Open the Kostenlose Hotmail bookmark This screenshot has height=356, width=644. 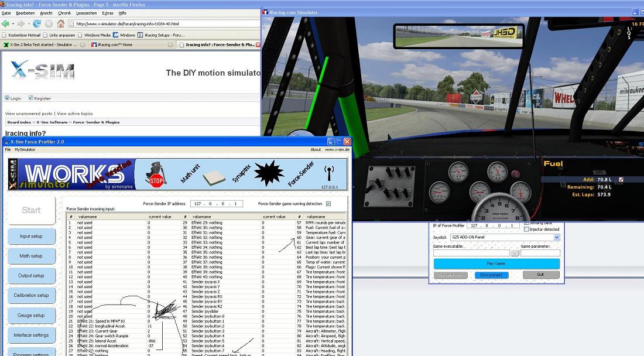(x=21, y=35)
